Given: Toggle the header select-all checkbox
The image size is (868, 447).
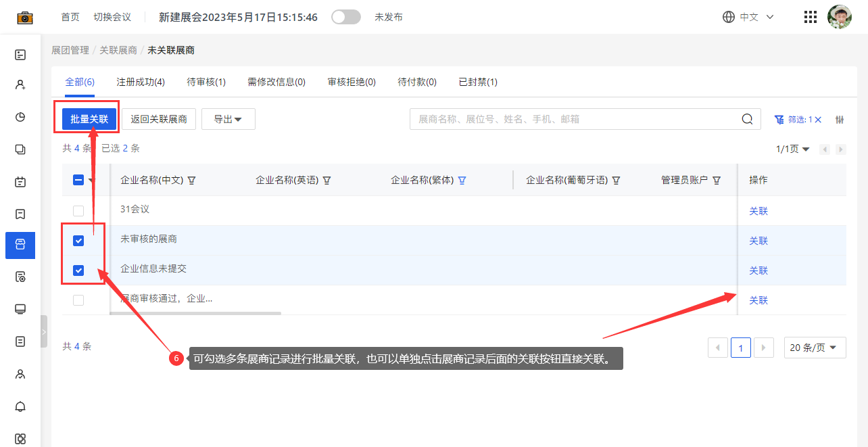Looking at the screenshot, I should coord(78,180).
